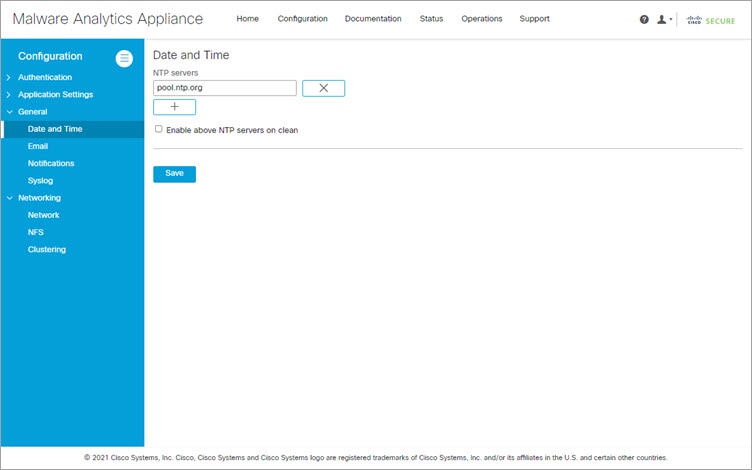Click the Cisco Secure logo
Screen dimensions: 752x470
[711, 20]
